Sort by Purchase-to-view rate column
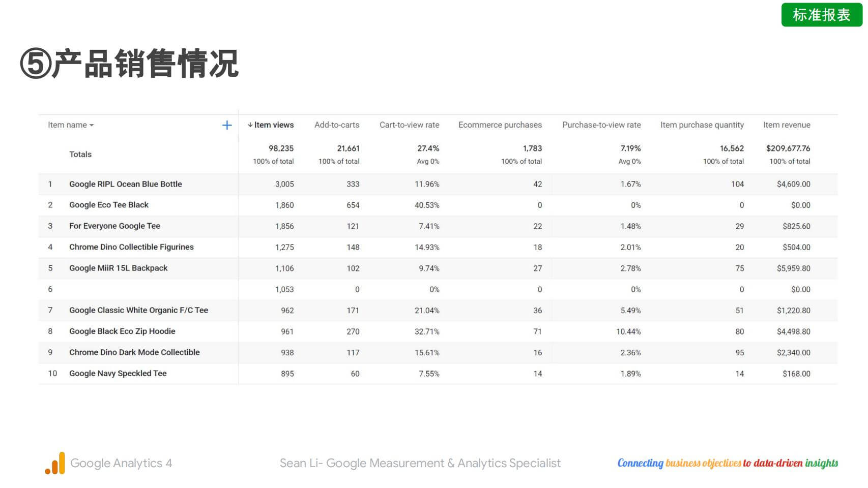 (x=601, y=125)
